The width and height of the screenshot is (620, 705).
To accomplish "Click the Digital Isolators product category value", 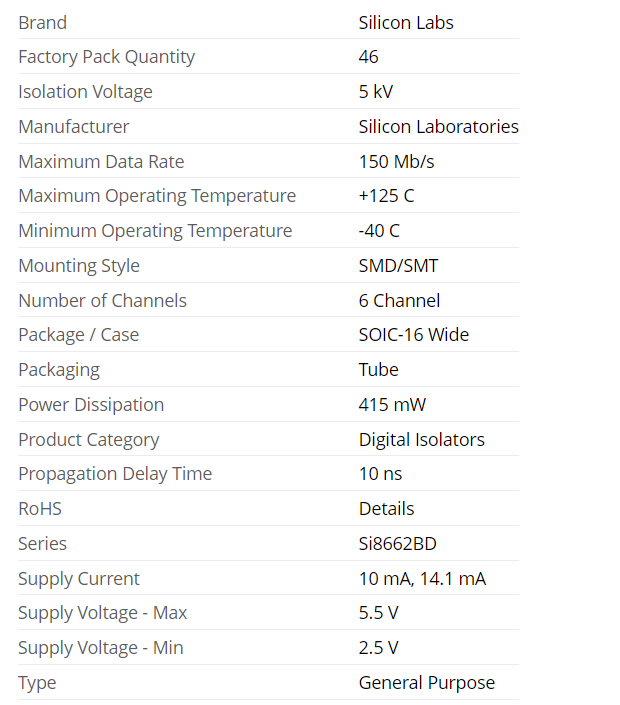I will tap(421, 440).
